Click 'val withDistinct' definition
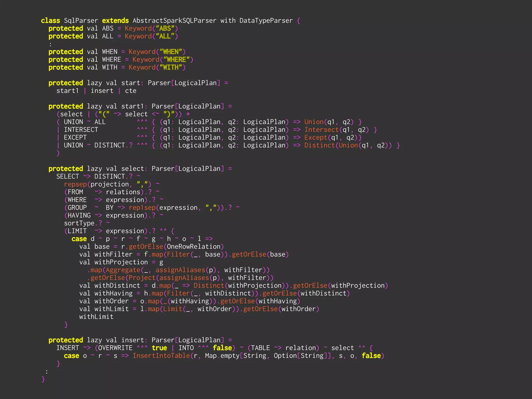 click(234, 285)
